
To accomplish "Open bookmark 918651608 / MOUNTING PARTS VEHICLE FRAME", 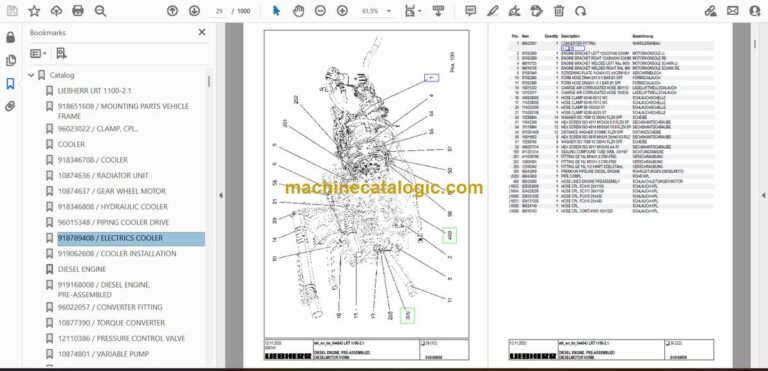I will [123, 111].
